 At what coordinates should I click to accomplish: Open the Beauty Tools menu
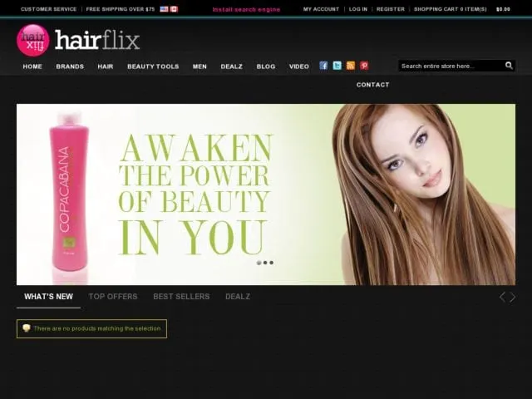tap(153, 66)
